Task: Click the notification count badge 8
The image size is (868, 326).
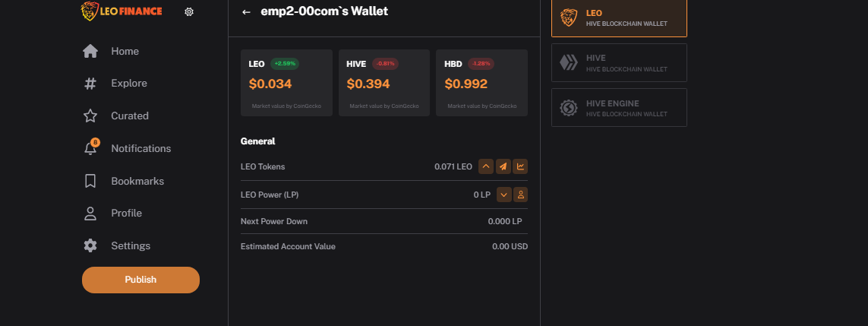Action: (95, 143)
